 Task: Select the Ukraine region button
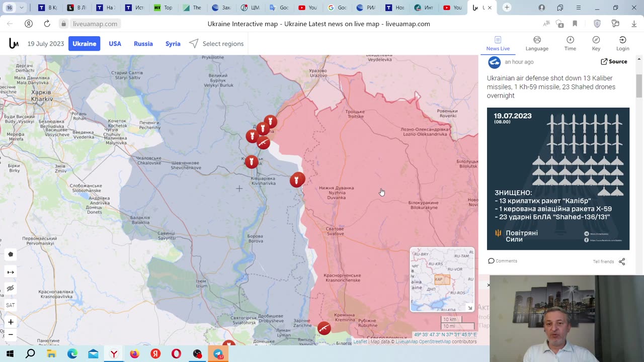click(x=84, y=44)
